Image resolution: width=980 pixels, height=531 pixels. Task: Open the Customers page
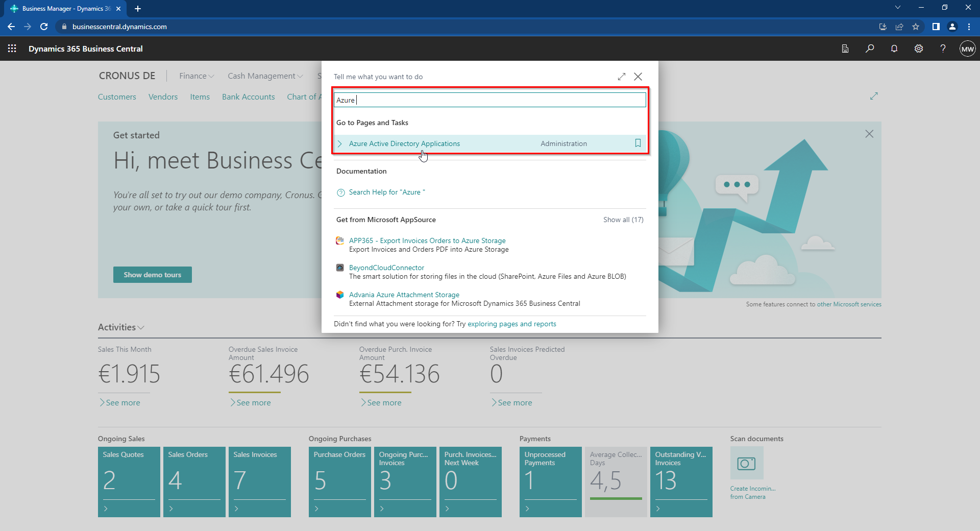click(x=117, y=96)
